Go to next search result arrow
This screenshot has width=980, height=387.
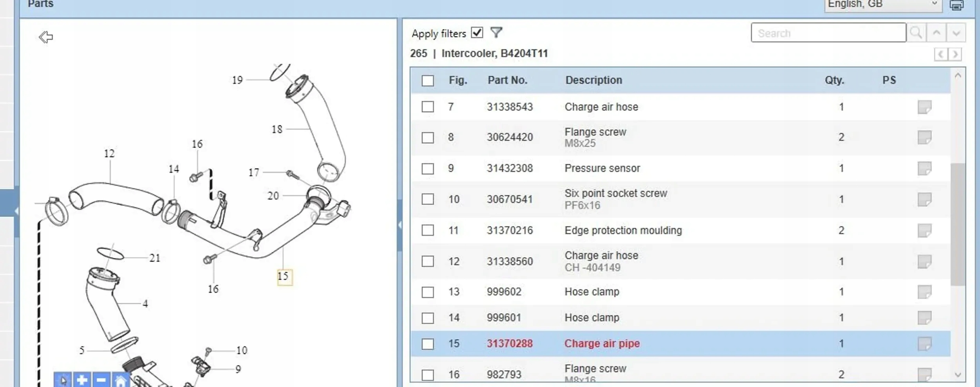tap(956, 33)
